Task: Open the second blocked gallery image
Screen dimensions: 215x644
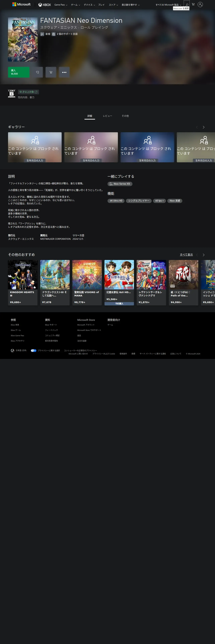Action: [91, 147]
